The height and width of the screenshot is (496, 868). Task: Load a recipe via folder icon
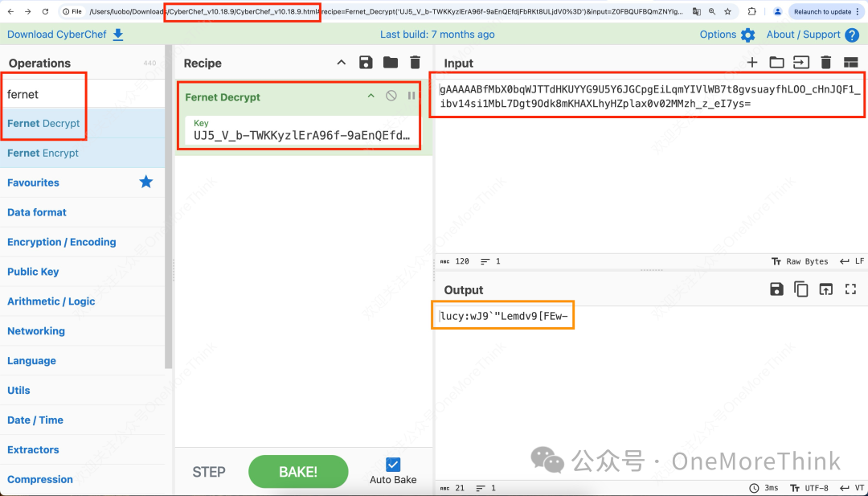click(x=391, y=63)
